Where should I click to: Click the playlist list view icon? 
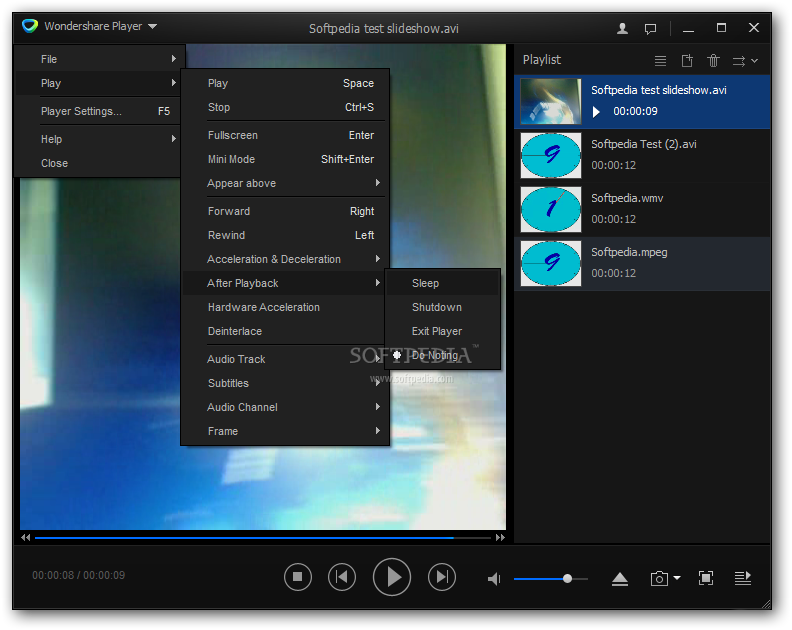[660, 61]
